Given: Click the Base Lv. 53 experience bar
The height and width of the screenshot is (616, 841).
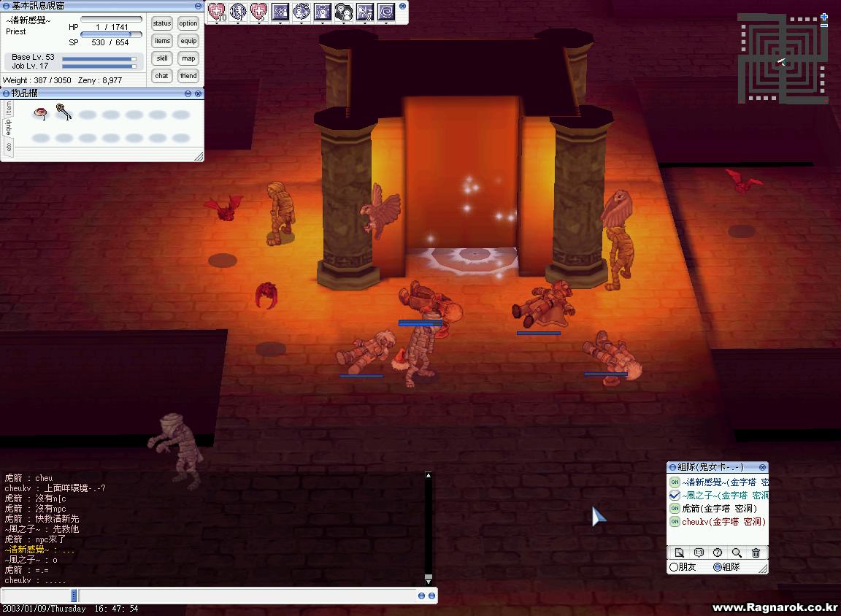Looking at the screenshot, I should pos(99,59).
